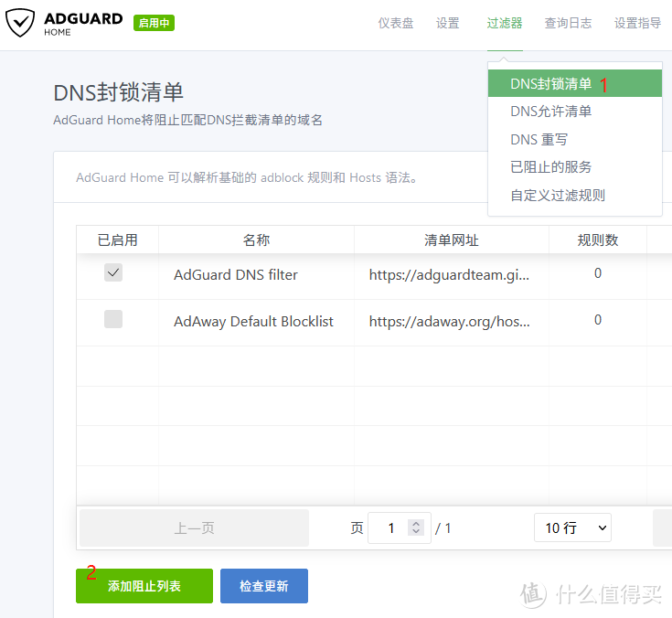Open the 过滤器 filters menu

[x=505, y=23]
